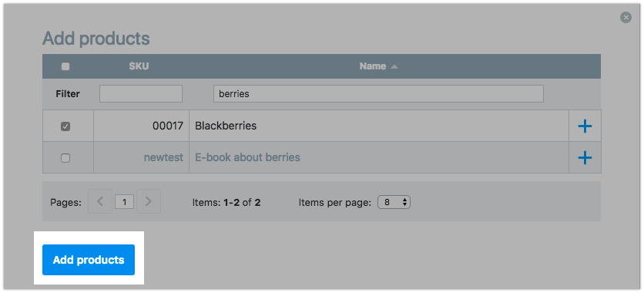Open the Items per page dropdown
Screen dimensions: 644x293
(394, 202)
